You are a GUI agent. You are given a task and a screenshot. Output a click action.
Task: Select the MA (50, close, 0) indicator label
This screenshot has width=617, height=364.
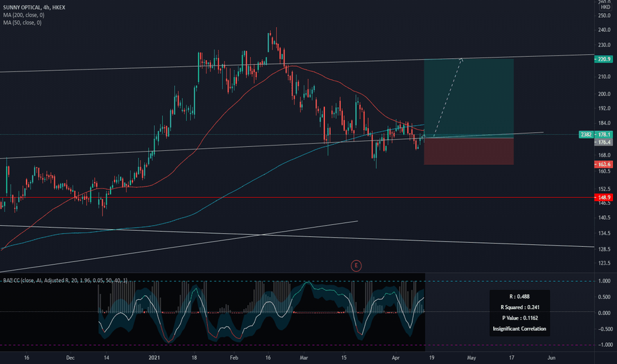[x=22, y=23]
